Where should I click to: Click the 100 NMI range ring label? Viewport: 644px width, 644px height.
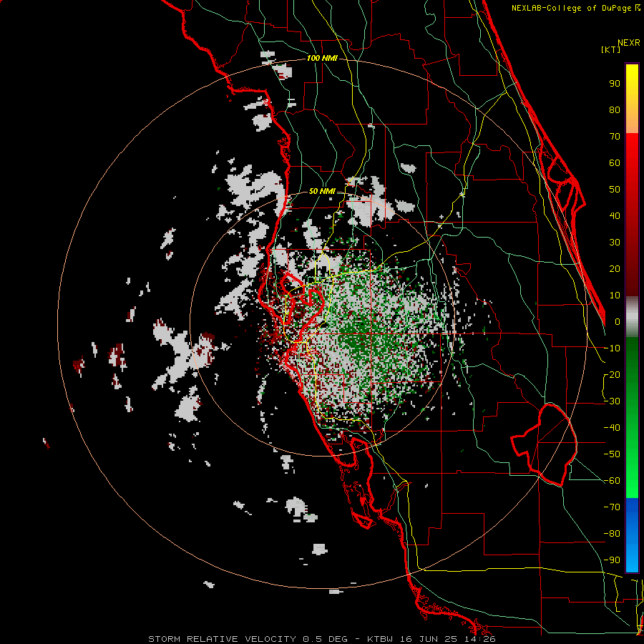(x=322, y=59)
